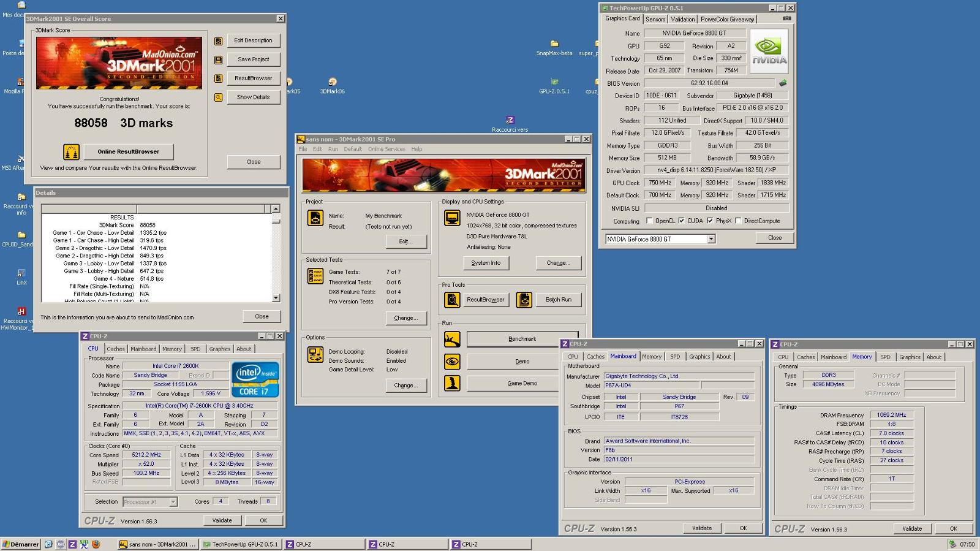
Task: Click the GPU-Z camera screenshot icon
Action: (x=786, y=18)
